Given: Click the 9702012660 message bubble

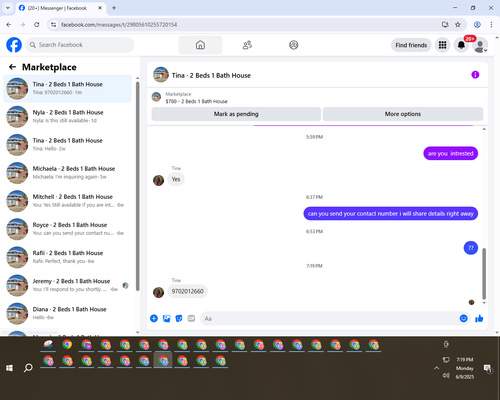Looking at the screenshot, I should pyautogui.click(x=188, y=291).
